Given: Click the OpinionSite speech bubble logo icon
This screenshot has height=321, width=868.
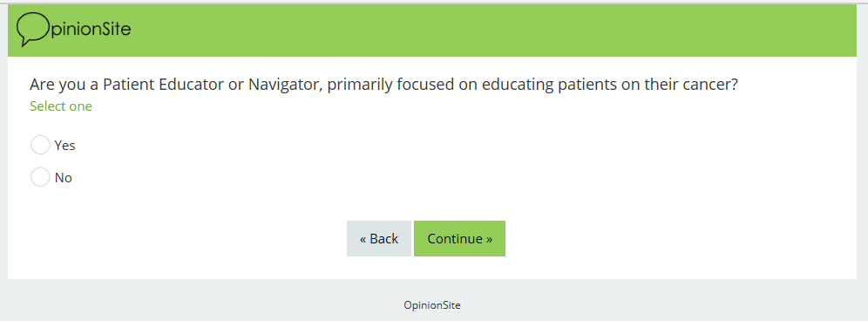Looking at the screenshot, I should click(33, 29).
